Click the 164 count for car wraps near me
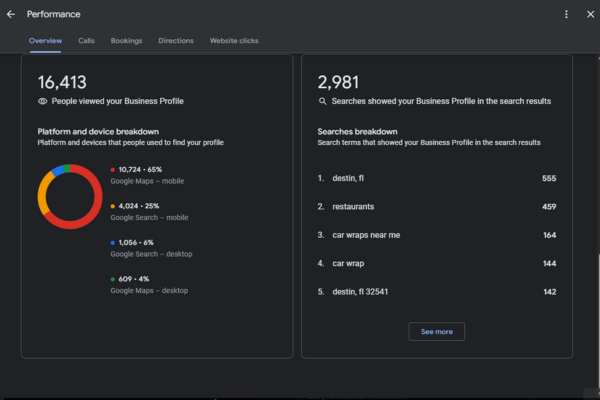Image resolution: width=600 pixels, height=400 pixels. 549,235
